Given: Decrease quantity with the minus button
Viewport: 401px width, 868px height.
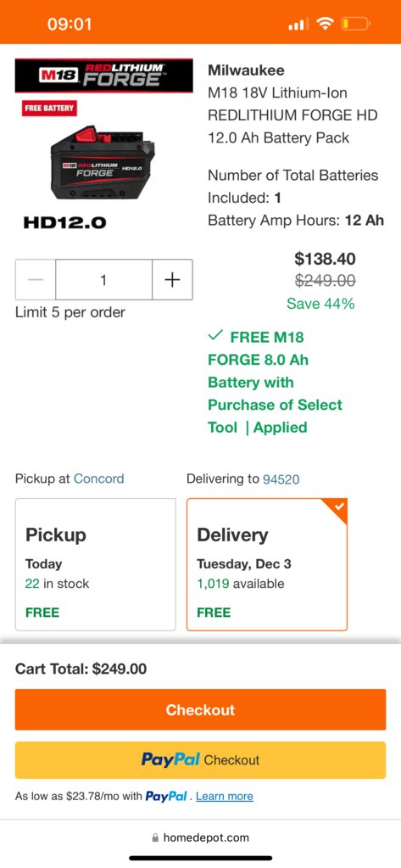Looking at the screenshot, I should point(36,279).
